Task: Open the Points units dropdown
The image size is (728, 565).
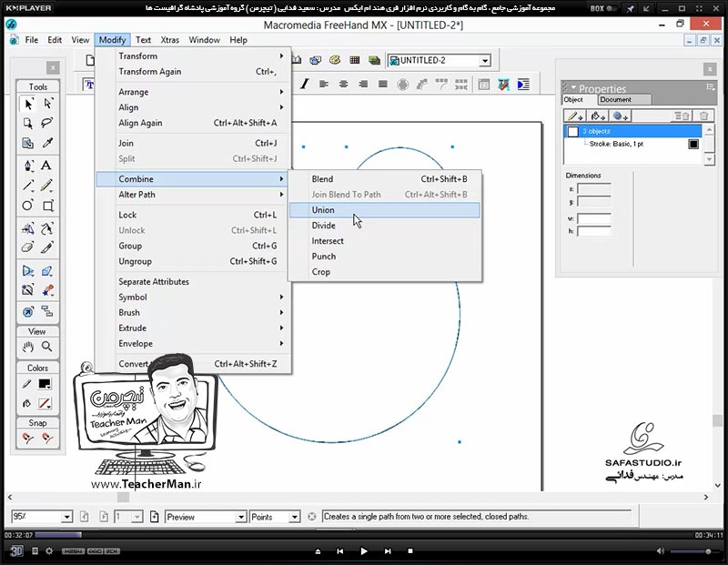Action: point(294,517)
